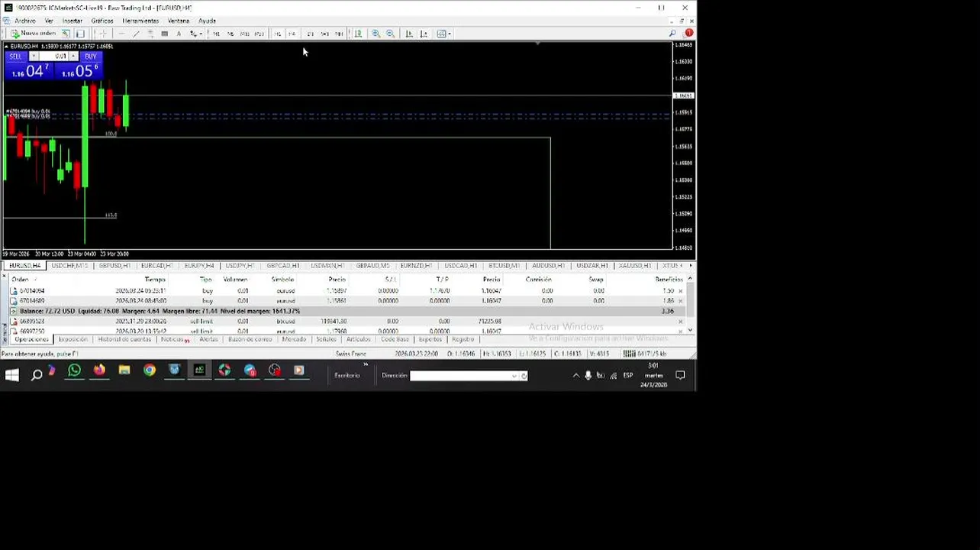Open the Nueva orden window
Image resolution: width=980 pixels, height=550 pixels.
[34, 34]
